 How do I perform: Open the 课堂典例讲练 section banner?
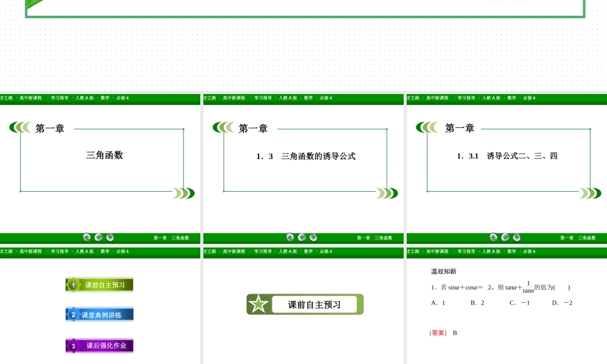99,314
